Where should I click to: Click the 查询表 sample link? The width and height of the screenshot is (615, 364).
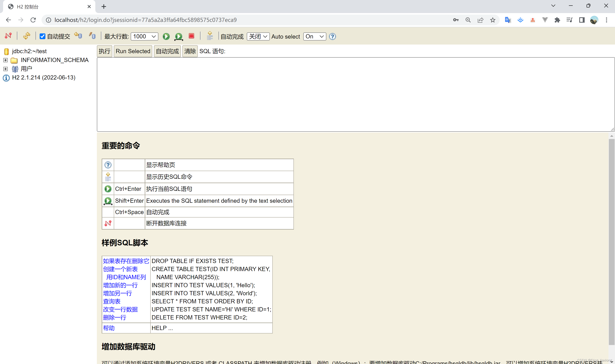[112, 301]
